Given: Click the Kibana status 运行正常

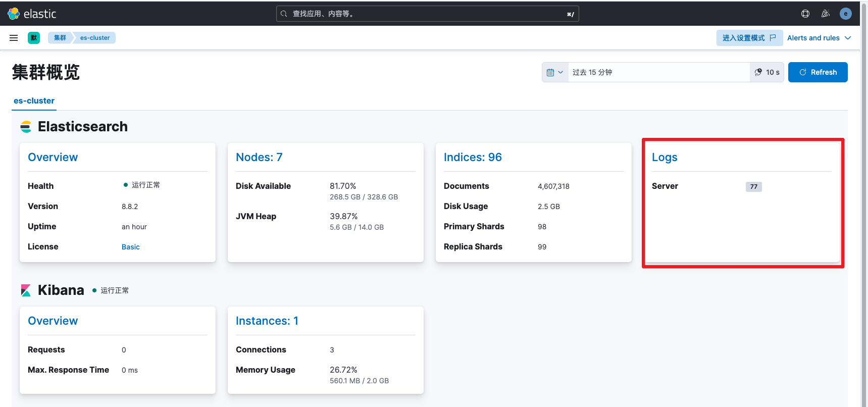Looking at the screenshot, I should pos(111,290).
